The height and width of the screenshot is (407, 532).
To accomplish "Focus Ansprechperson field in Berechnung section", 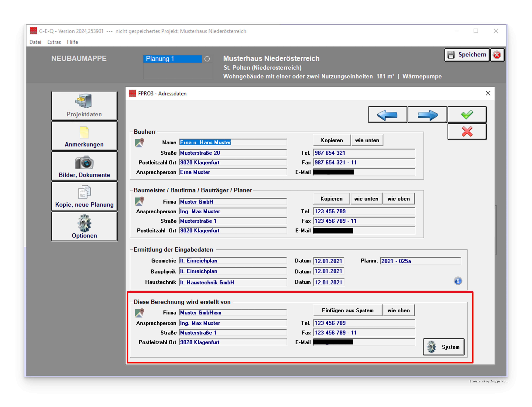I will click(233, 323).
